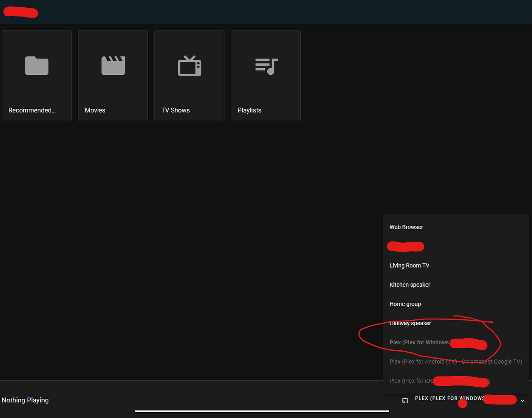The image size is (532, 418).
Task: Select the Plex for Android (TV) Chromecast entry
Action: pyautogui.click(x=455, y=361)
